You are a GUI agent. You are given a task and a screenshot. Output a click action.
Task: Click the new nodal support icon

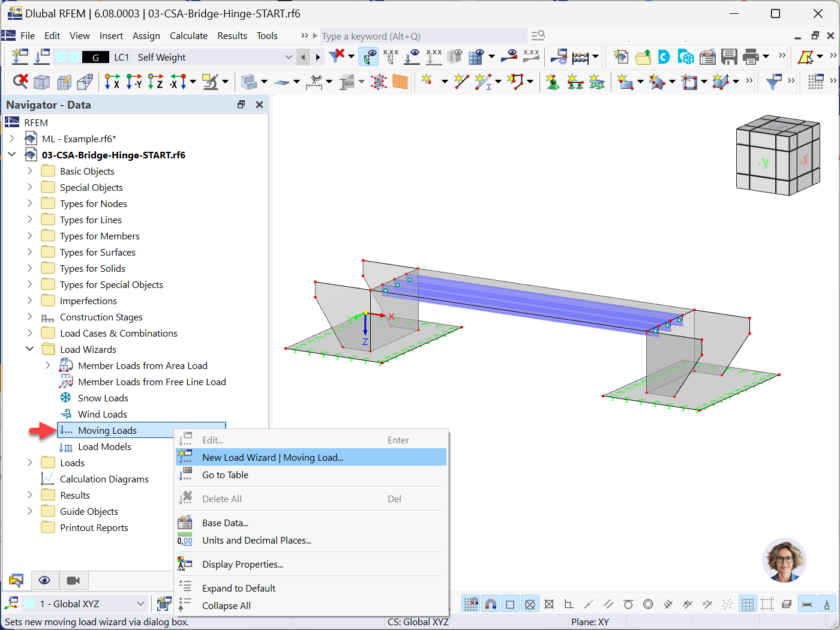pos(553,82)
